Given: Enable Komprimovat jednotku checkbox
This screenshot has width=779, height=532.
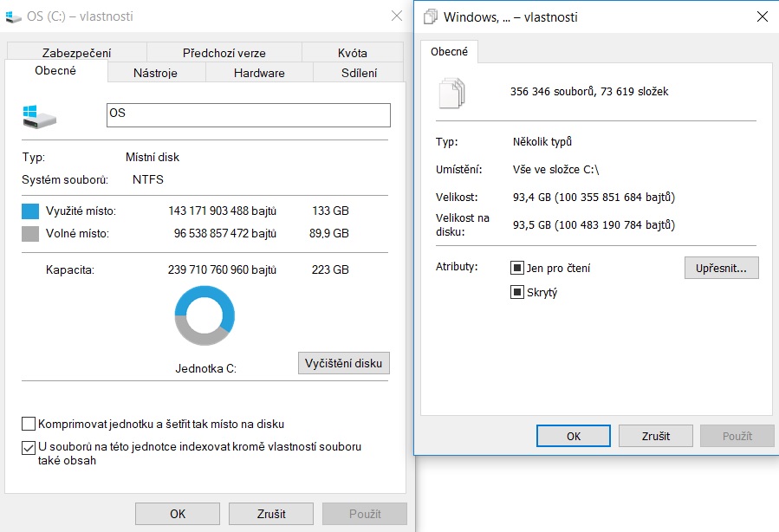Looking at the screenshot, I should [29, 424].
